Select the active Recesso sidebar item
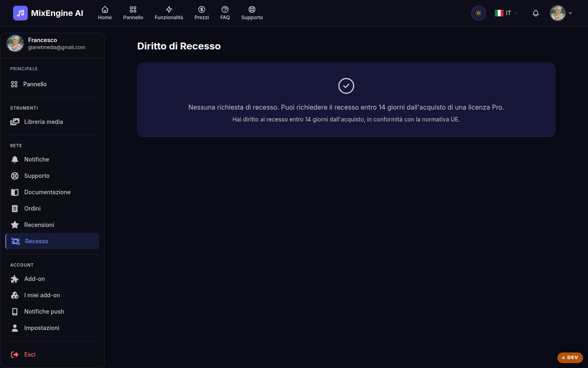Image resolution: width=588 pixels, height=368 pixels. (52, 241)
